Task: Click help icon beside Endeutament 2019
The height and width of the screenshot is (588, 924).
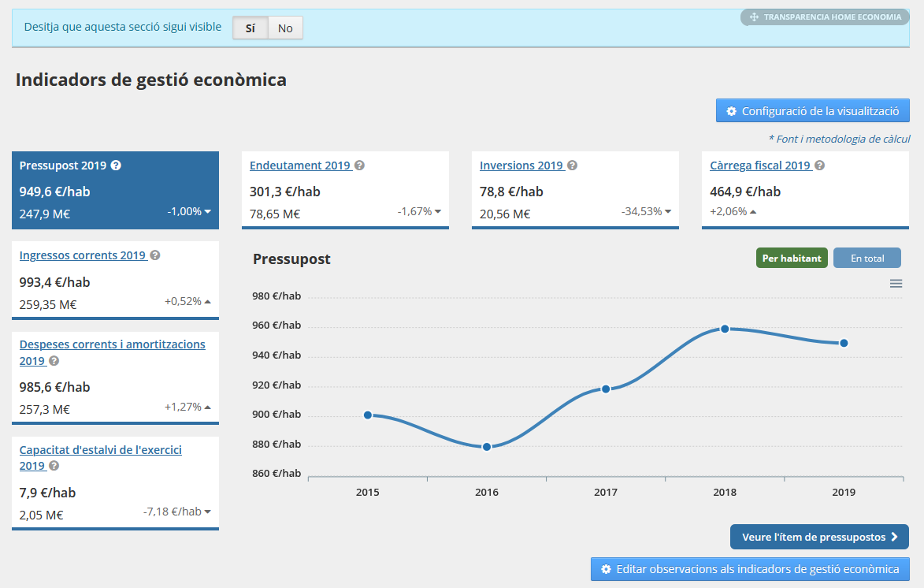Action: click(359, 166)
